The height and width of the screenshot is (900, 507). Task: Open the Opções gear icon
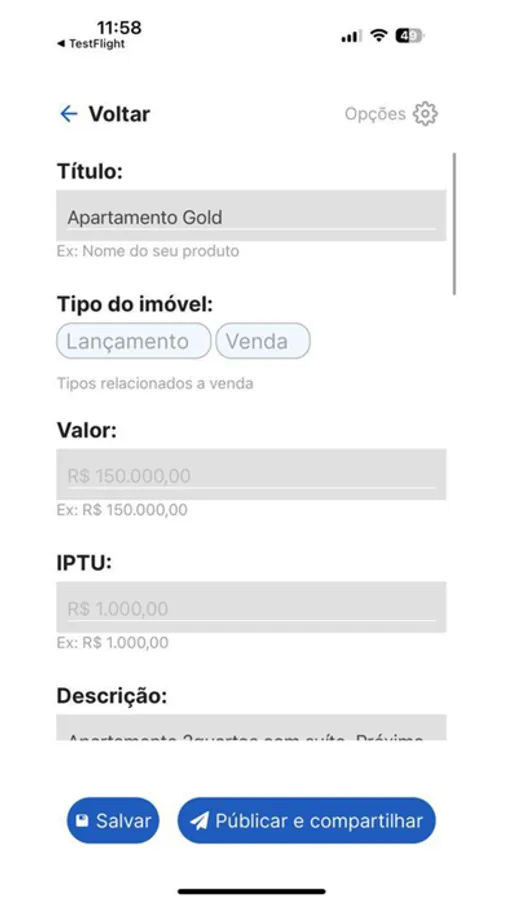pyautogui.click(x=425, y=114)
